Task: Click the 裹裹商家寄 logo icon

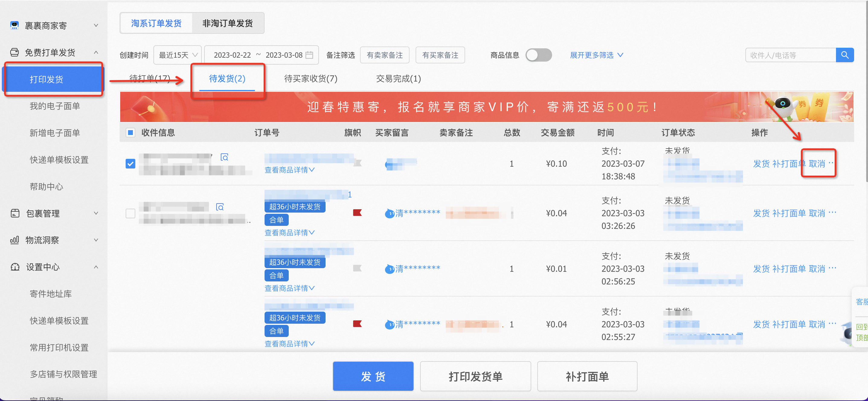Action: (14, 25)
